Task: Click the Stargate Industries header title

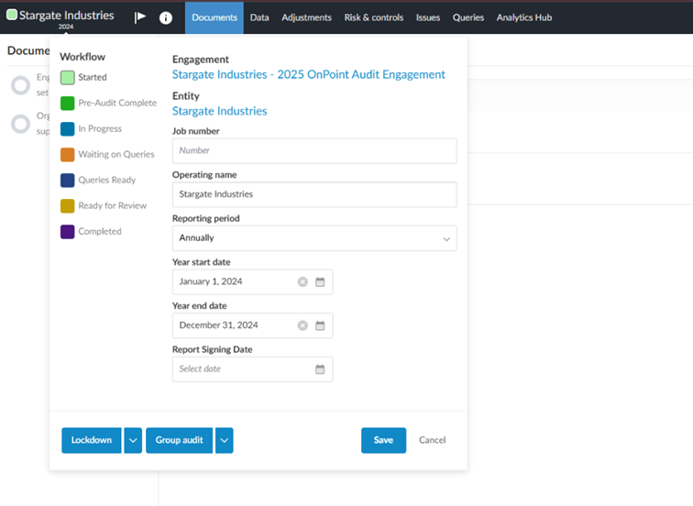Action: [x=66, y=15]
